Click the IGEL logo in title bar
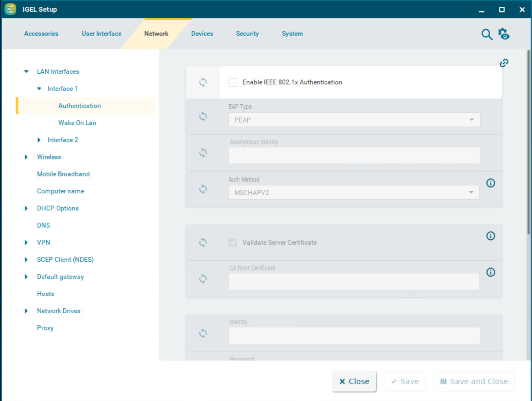Viewport: 532px width, 401px height. point(10,9)
